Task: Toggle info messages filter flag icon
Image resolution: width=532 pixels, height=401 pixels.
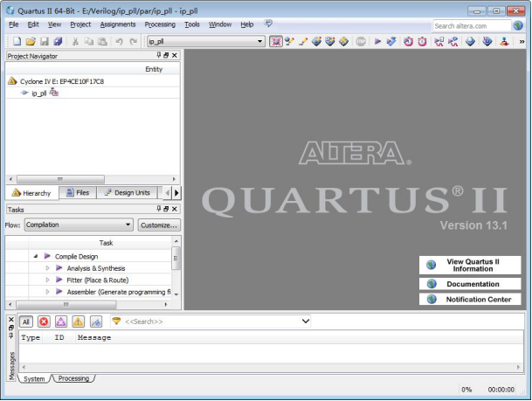Action: (96, 321)
